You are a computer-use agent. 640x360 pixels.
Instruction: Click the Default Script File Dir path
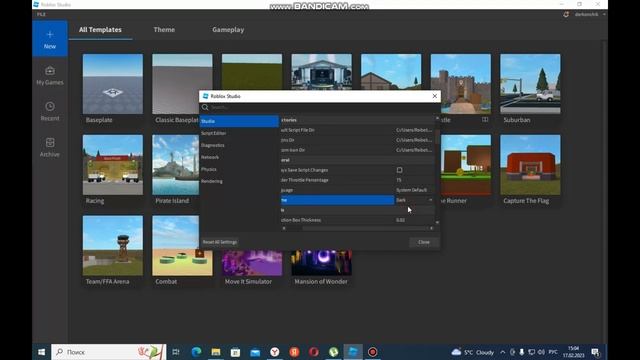(x=414, y=130)
